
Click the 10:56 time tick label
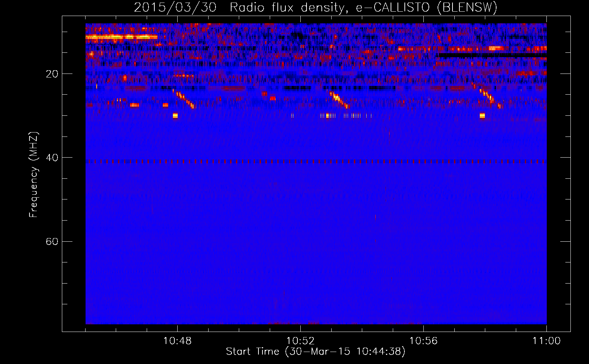coord(423,341)
